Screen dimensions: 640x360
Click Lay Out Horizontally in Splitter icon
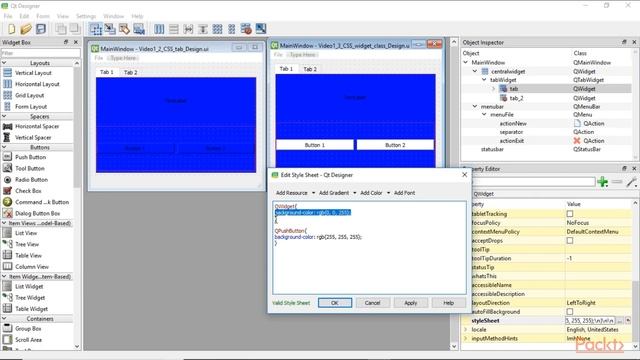tap(188, 29)
